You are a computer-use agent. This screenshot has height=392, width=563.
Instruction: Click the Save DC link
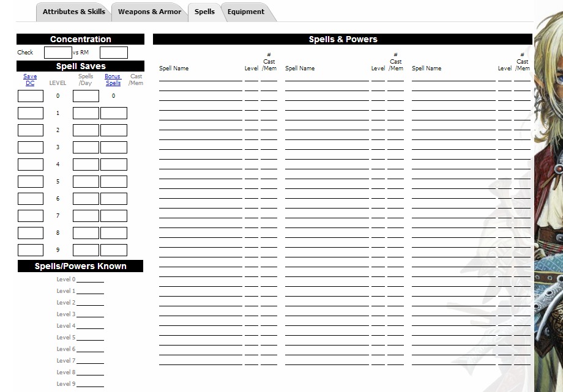coord(30,80)
